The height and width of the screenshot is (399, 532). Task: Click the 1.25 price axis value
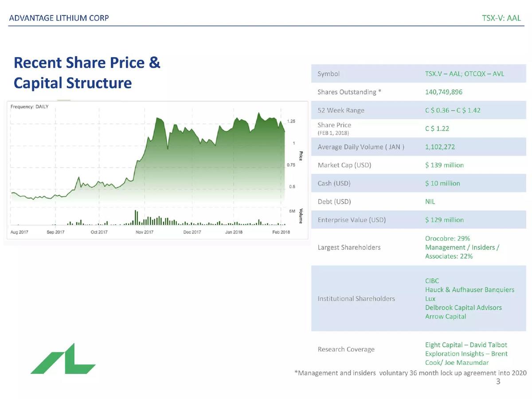pyautogui.click(x=291, y=121)
